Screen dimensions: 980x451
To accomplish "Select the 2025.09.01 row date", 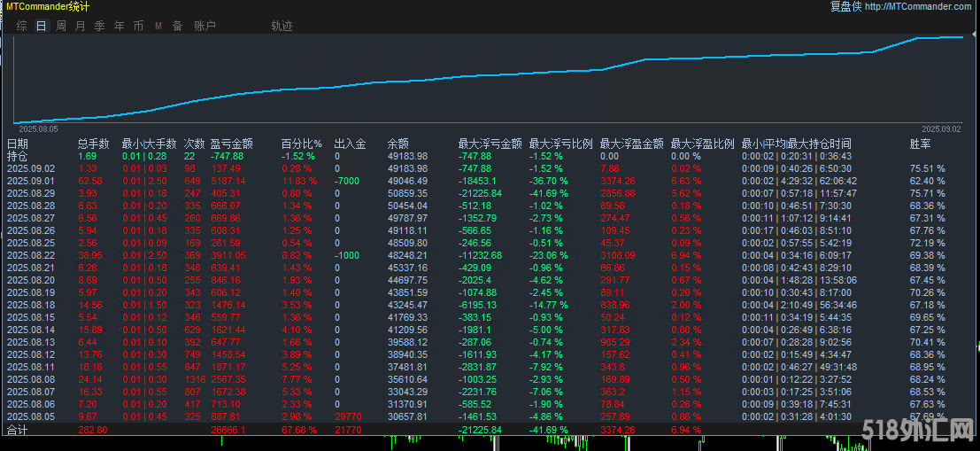I will point(31,182).
